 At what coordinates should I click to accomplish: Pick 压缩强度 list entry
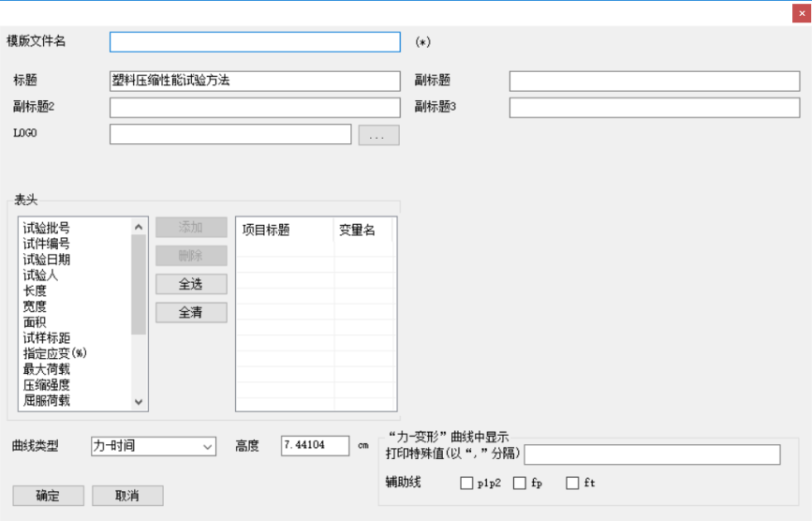[47, 385]
